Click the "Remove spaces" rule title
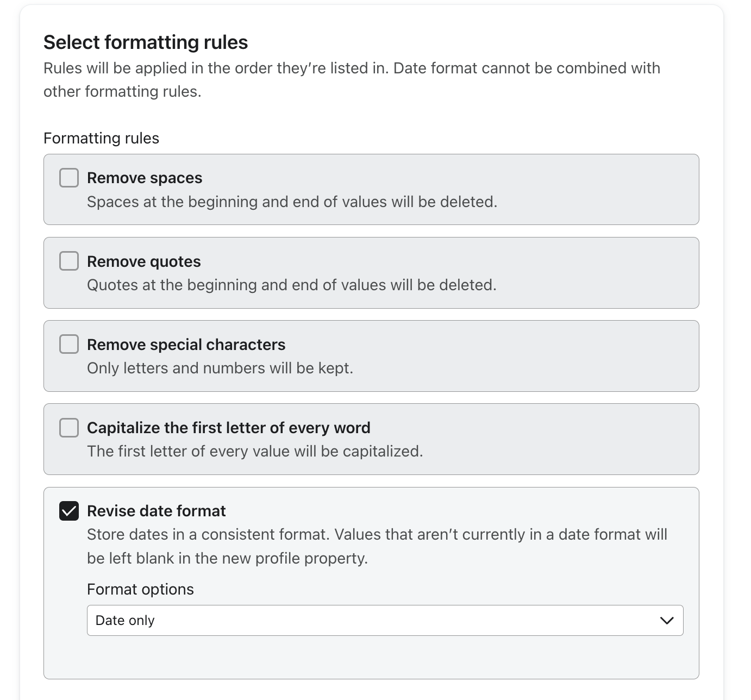The image size is (751, 700). [x=145, y=178]
